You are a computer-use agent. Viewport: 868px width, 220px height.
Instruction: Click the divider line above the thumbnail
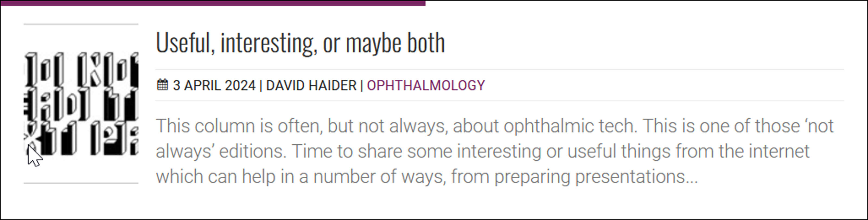tap(81, 24)
